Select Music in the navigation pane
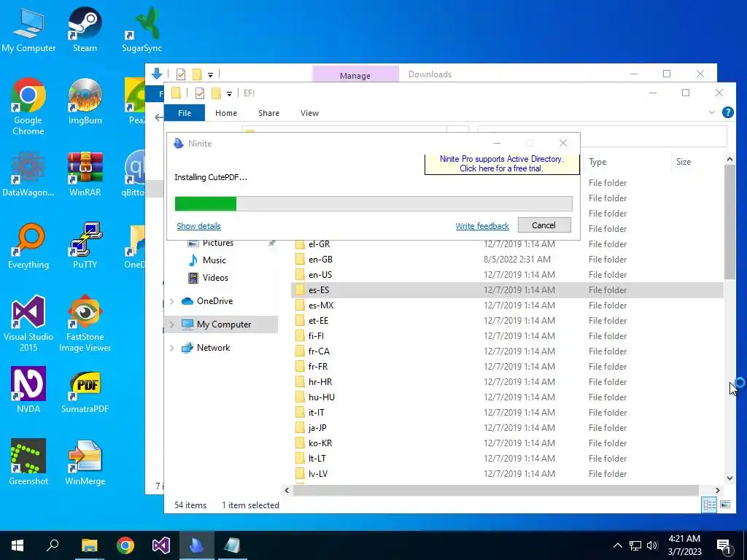The height and width of the screenshot is (560, 747). (214, 260)
